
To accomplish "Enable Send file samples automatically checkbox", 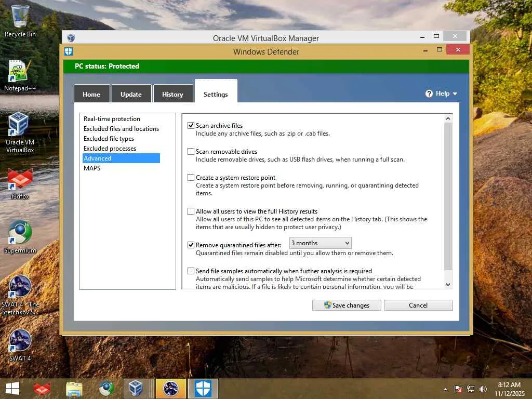I will [191, 271].
